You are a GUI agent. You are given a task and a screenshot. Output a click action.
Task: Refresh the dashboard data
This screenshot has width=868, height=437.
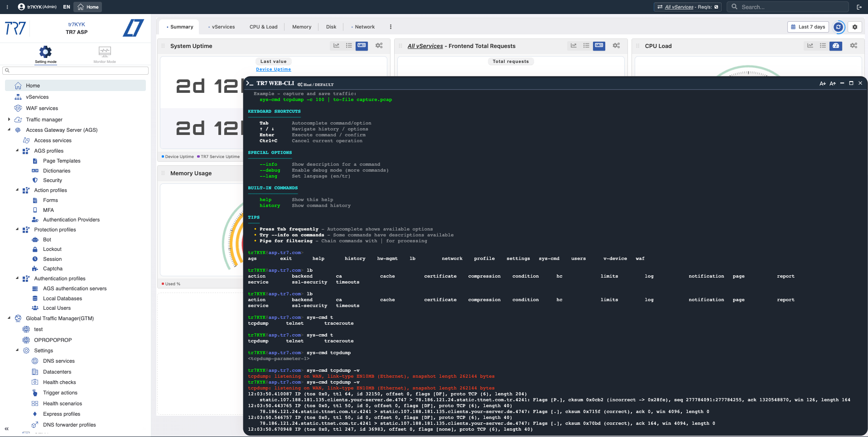(x=839, y=27)
